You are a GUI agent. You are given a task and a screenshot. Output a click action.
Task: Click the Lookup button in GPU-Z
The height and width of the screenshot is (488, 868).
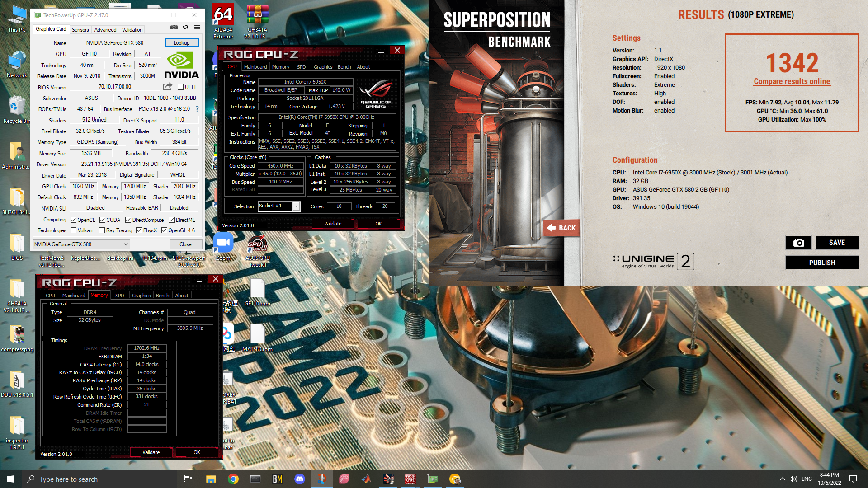pos(181,43)
